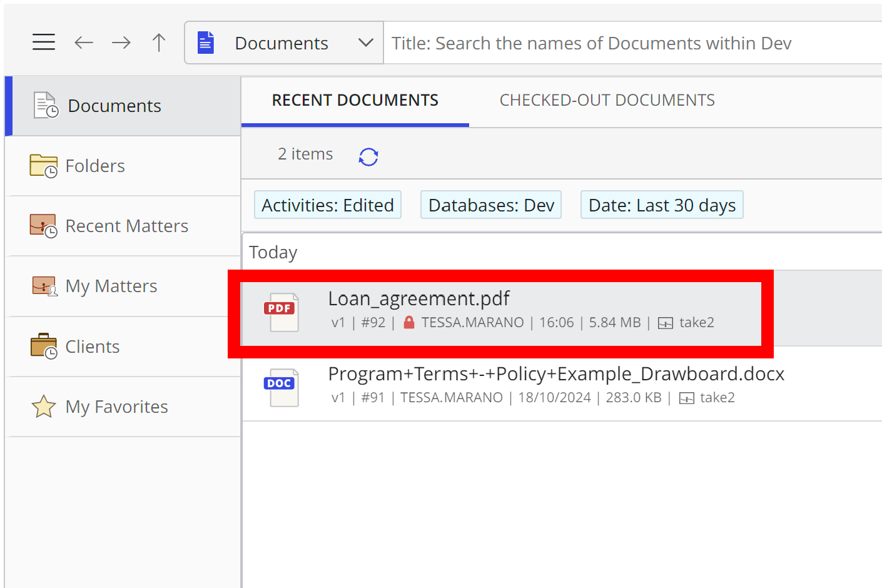This screenshot has width=882, height=588.
Task: Switch to the Checked-out Documents tab
Action: click(607, 99)
